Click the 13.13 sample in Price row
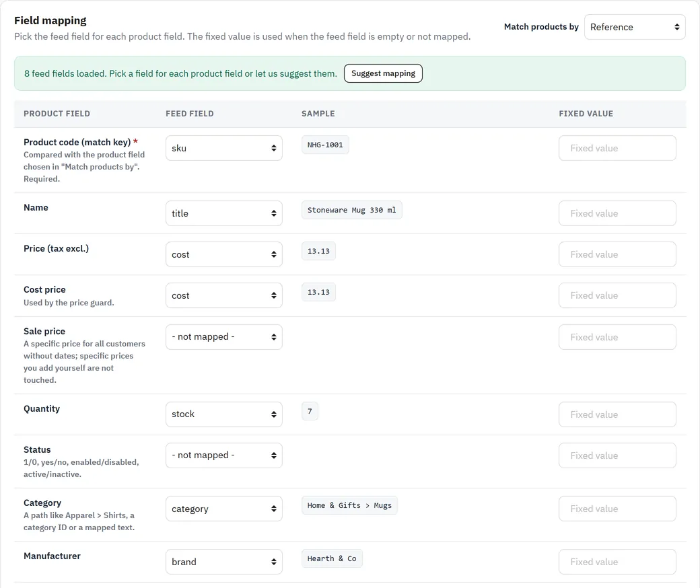The height and width of the screenshot is (588, 700). point(318,251)
